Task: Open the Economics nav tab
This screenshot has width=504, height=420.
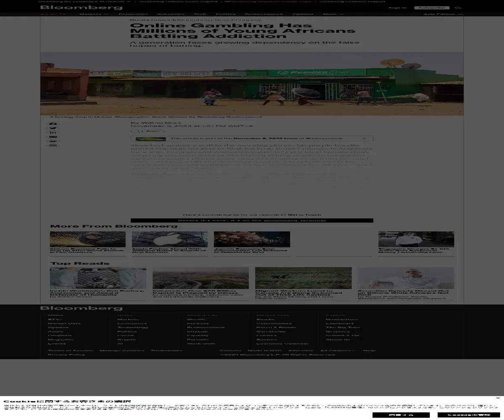Action: pos(133,14)
